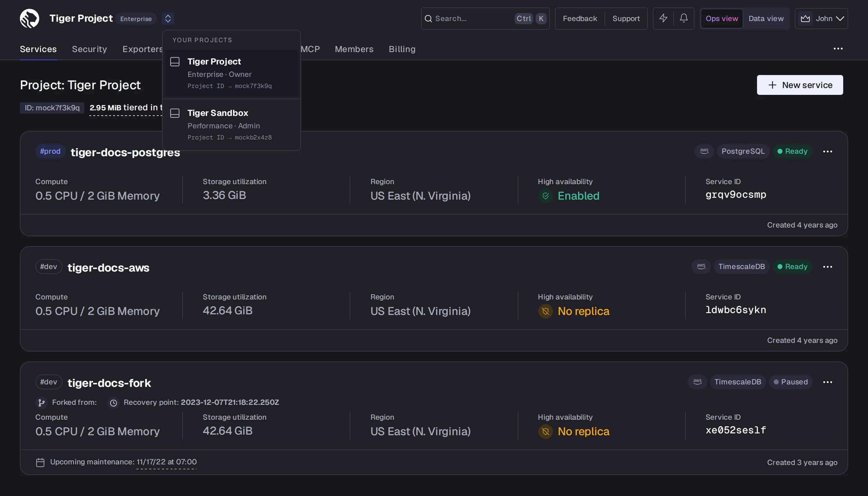Viewport: 868px width, 496px height.
Task: Open the tiger-docs-aws service
Action: click(108, 268)
